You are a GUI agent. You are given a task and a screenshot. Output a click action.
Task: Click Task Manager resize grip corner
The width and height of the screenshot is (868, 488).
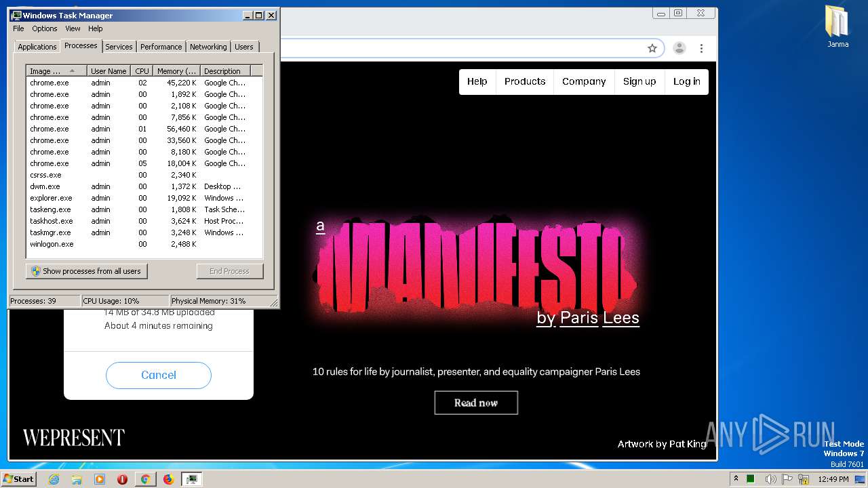(274, 302)
